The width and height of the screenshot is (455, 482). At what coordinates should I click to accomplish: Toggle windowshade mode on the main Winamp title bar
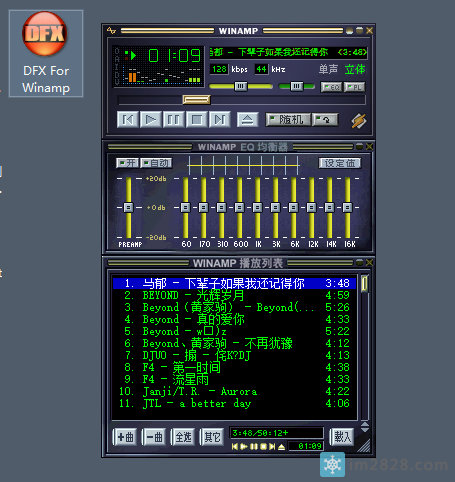[x=359, y=31]
